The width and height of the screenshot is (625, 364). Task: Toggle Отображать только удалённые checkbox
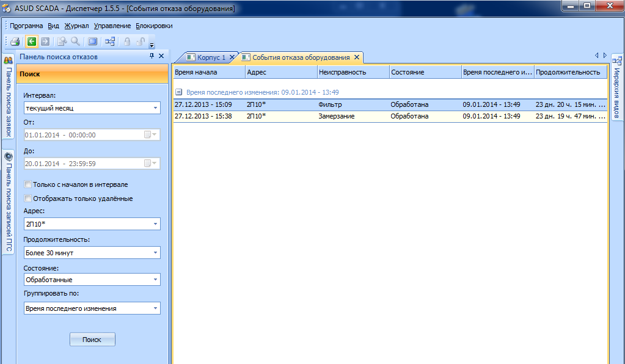27,198
